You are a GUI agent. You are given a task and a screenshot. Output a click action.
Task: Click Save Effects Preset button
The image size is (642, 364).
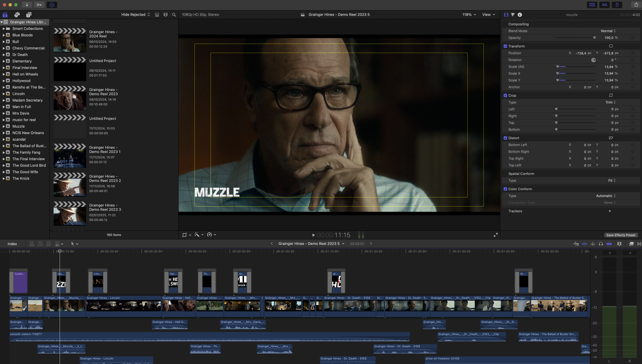[621, 235]
